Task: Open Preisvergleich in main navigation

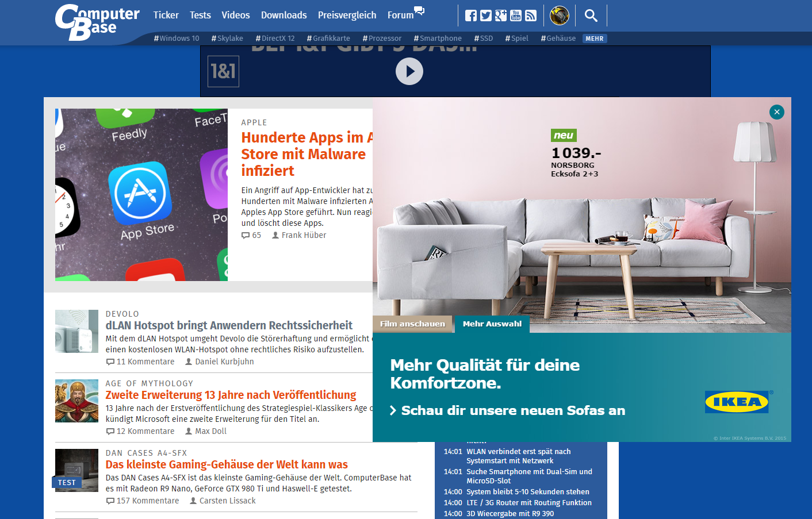Action: click(347, 15)
